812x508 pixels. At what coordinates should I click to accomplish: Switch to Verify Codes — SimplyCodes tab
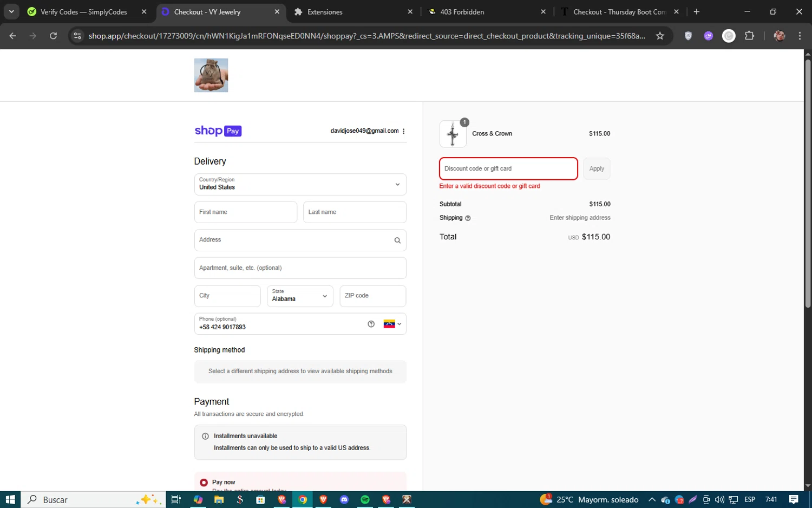(x=84, y=11)
